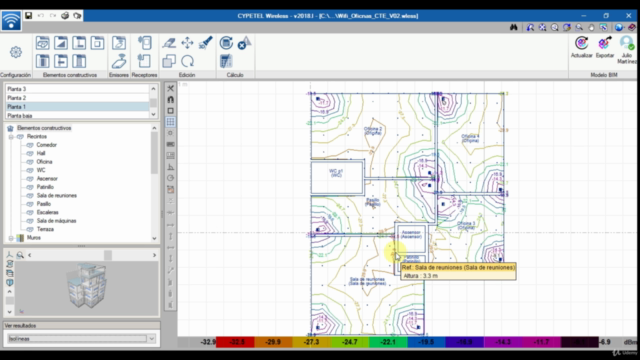
Task: Click the Actualizar BIM model button
Action: point(582,47)
